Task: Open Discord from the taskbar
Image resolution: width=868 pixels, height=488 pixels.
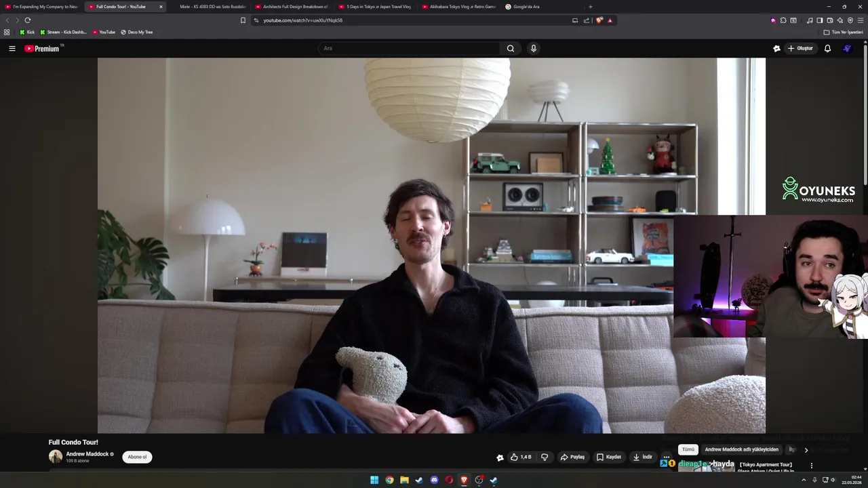Action: pyautogui.click(x=434, y=480)
